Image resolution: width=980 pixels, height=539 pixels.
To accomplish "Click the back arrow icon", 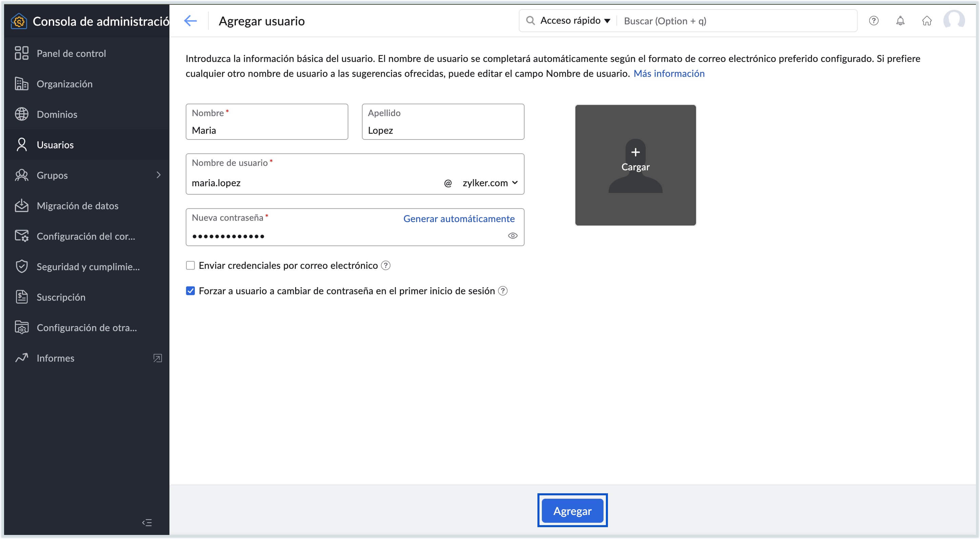I will click(x=190, y=21).
